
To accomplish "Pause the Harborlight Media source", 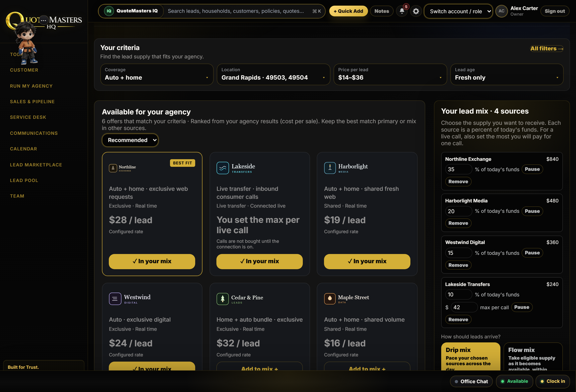I will click(x=532, y=211).
